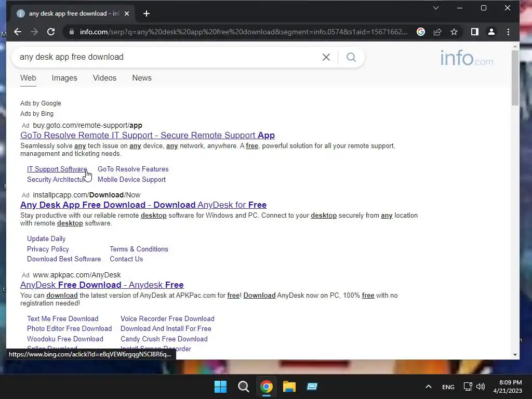Open GoTo Resolve Features link
The height and width of the screenshot is (399, 532).
[x=133, y=169]
